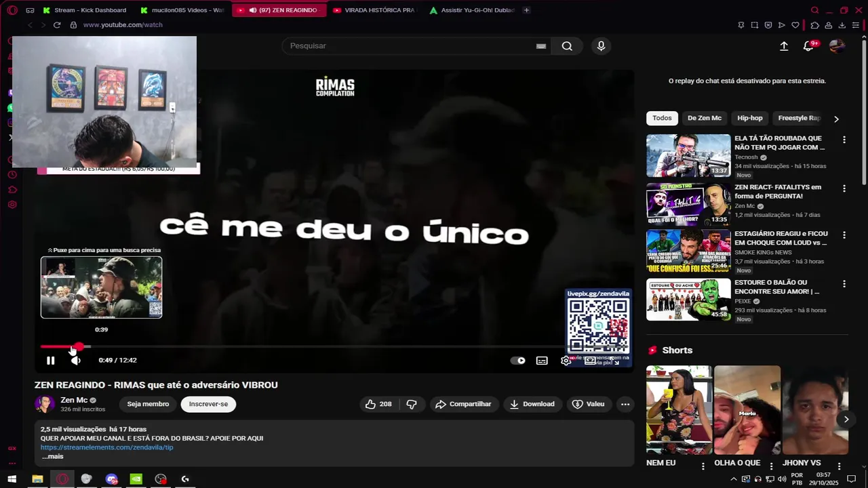868x488 pixels.
Task: Mute the video volume speaker icon
Action: coord(75,361)
